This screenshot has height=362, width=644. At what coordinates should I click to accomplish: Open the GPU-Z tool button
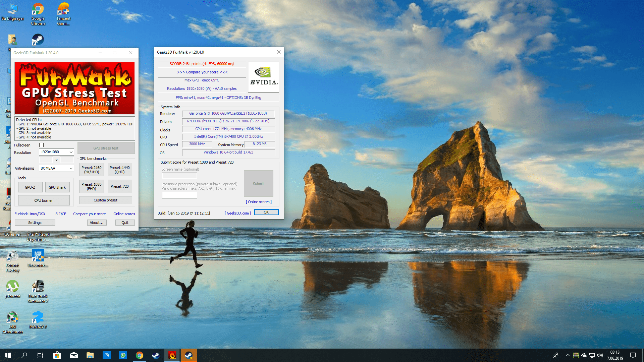[30, 187]
